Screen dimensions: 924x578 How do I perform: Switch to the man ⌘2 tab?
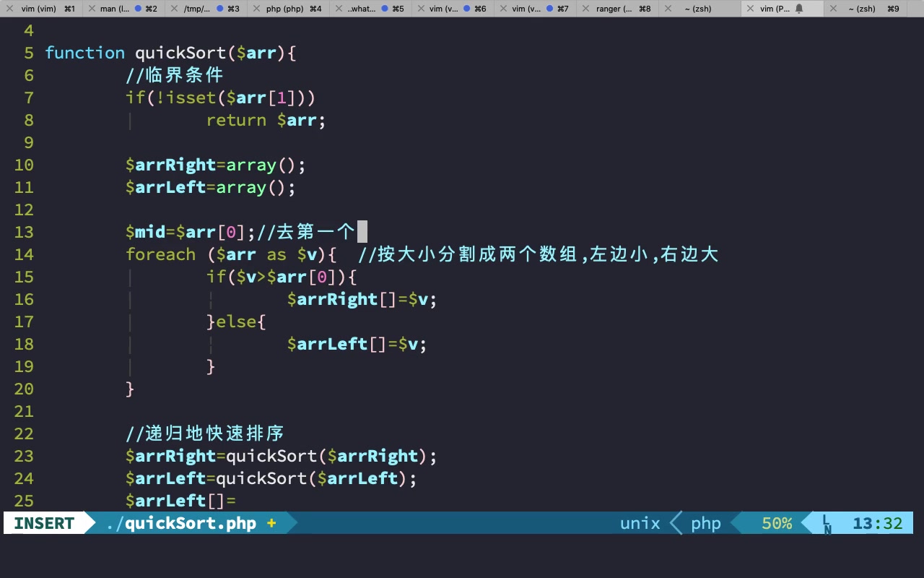[123, 9]
